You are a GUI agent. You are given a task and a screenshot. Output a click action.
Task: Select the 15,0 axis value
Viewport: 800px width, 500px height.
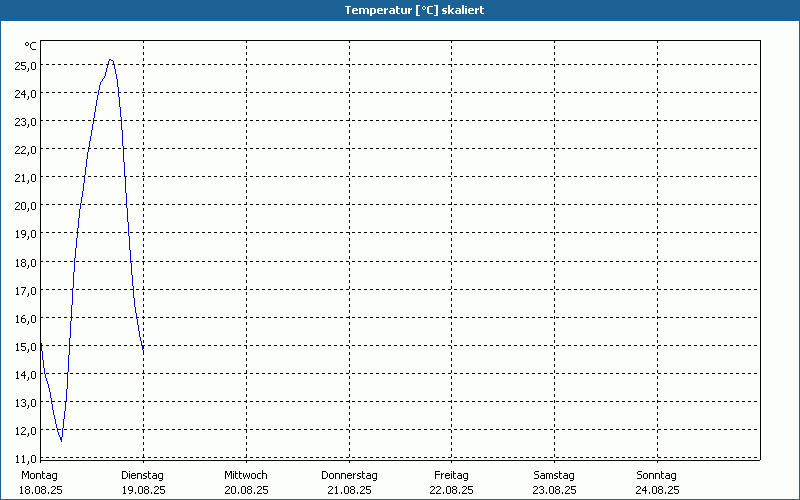point(26,347)
